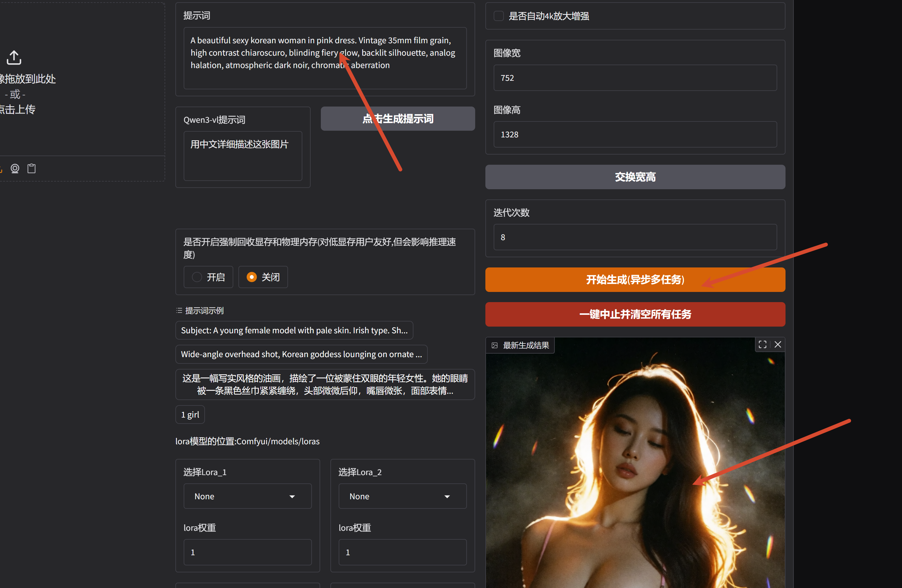Click the 图像宽 field showing 752
Image resolution: width=902 pixels, height=588 pixels.
click(x=635, y=78)
